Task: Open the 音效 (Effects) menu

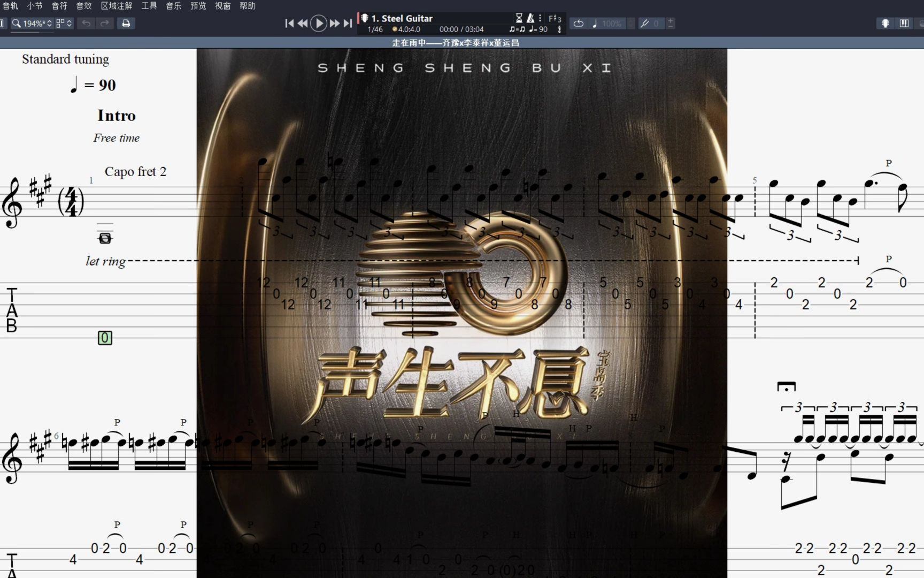Action: coord(84,6)
